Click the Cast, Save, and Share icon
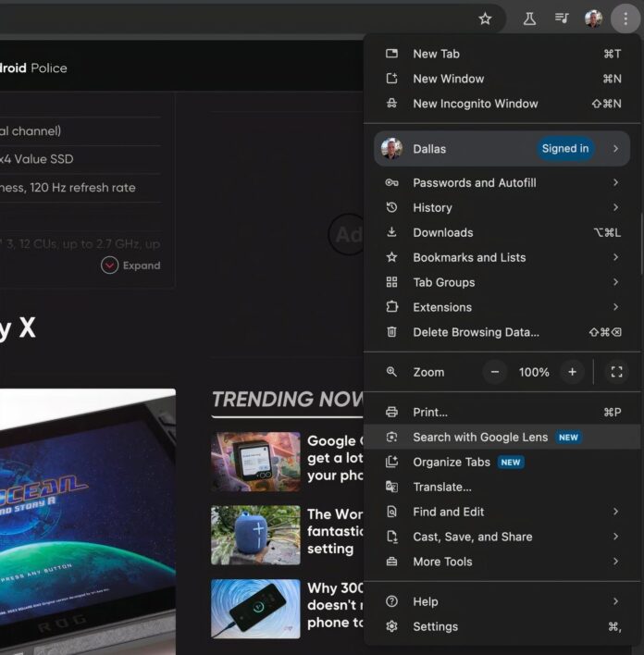This screenshot has height=655, width=644. pos(391,537)
